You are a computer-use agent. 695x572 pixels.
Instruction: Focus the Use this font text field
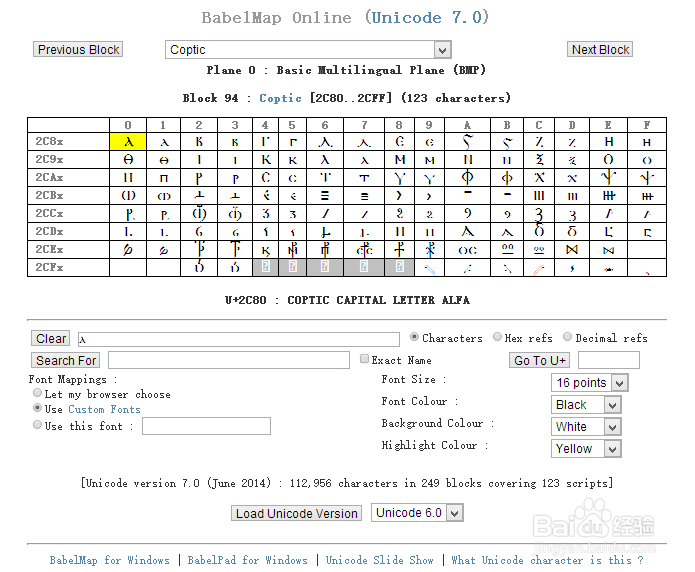pyautogui.click(x=206, y=426)
